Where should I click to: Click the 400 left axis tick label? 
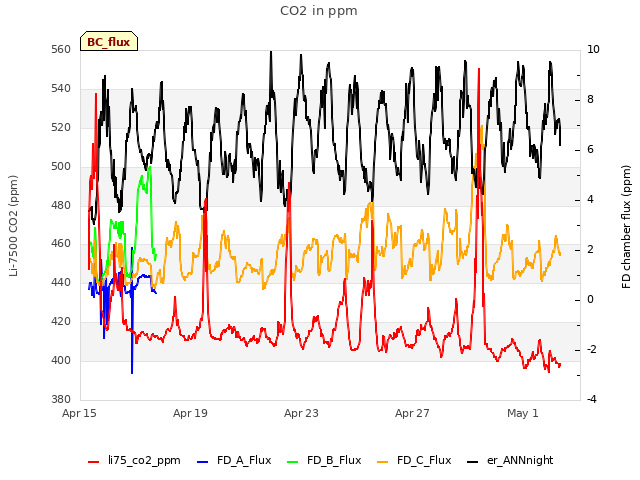click(x=61, y=360)
